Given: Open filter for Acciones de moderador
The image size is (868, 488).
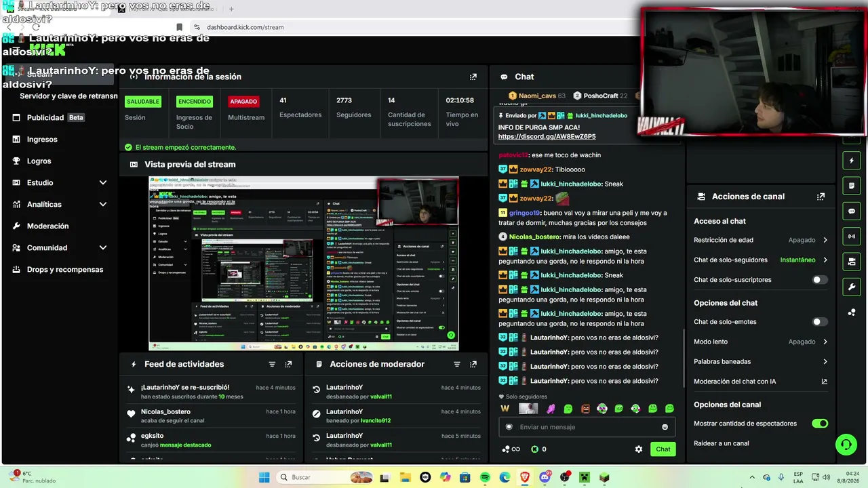Looking at the screenshot, I should coord(457,364).
